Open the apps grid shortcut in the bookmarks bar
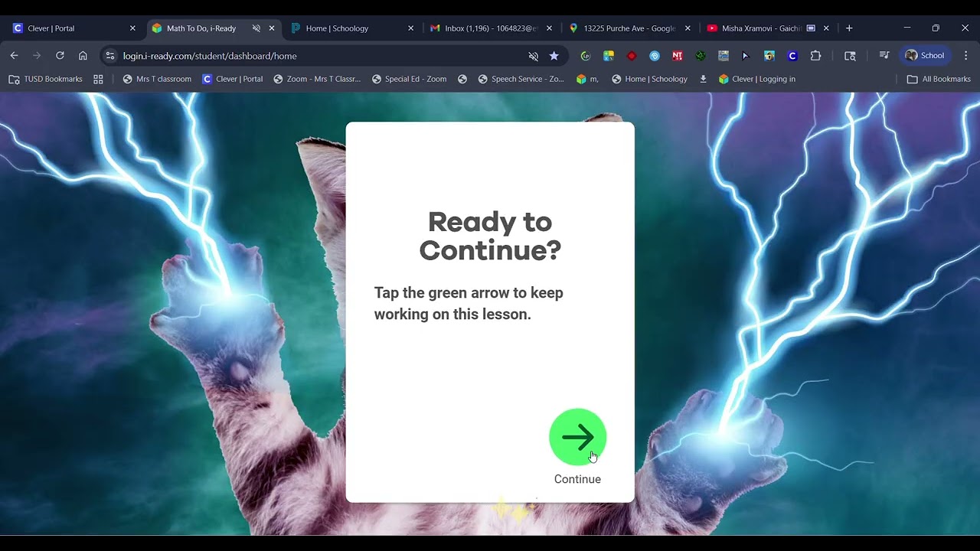This screenshot has width=980, height=551. click(x=98, y=79)
